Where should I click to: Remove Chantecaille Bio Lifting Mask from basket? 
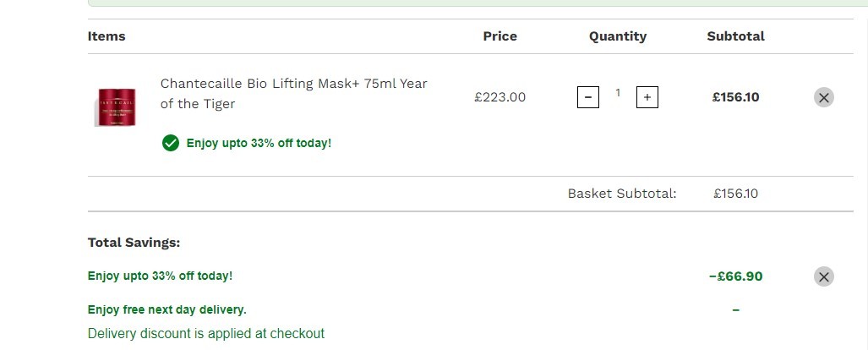(824, 97)
